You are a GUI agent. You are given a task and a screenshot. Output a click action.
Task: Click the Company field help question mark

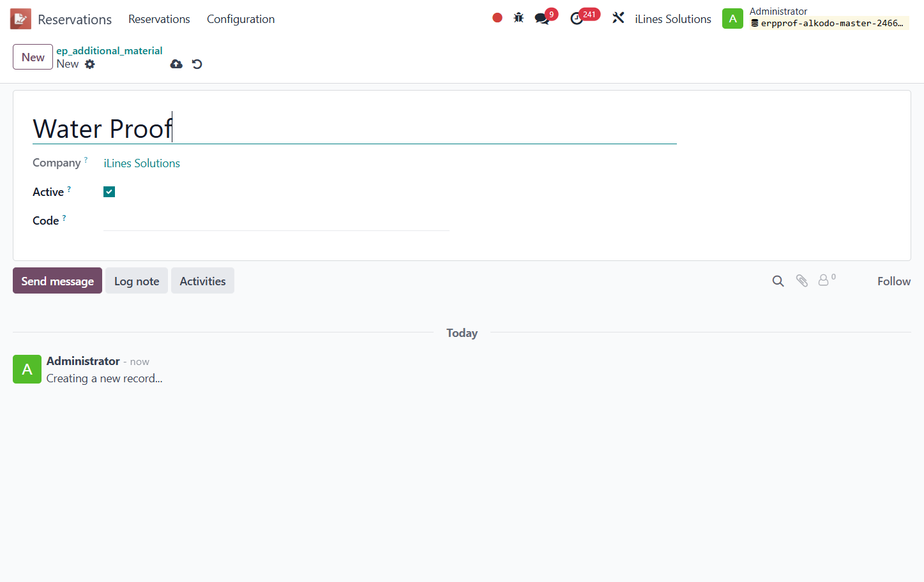click(x=86, y=160)
